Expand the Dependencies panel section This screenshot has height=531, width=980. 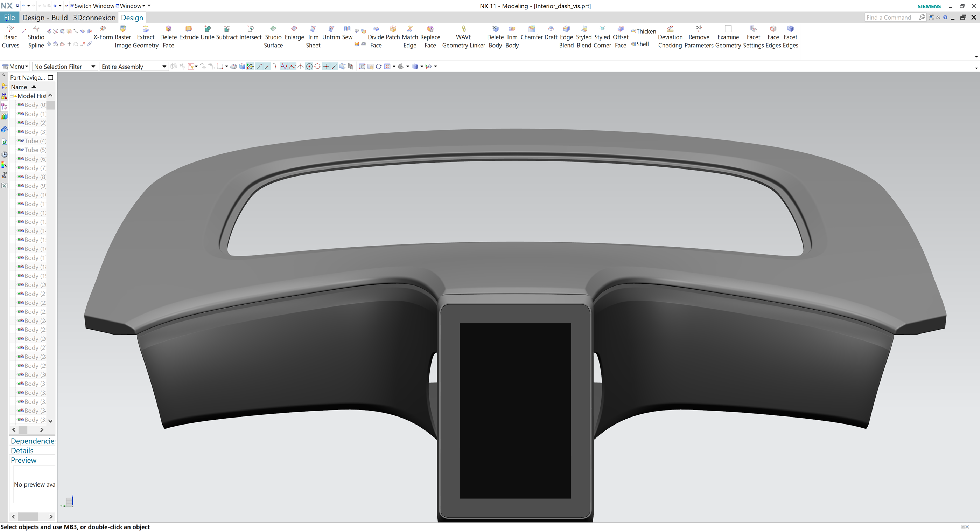(33, 441)
